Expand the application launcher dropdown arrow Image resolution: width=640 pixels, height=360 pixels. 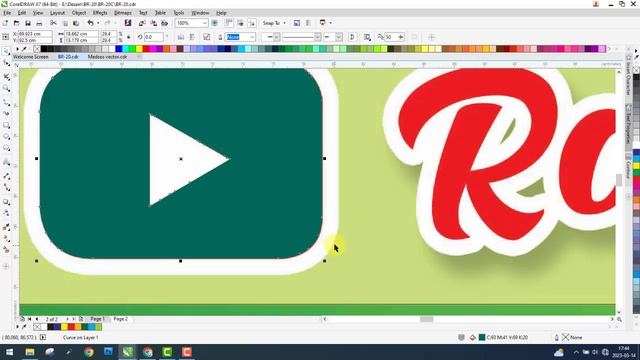[x=331, y=23]
